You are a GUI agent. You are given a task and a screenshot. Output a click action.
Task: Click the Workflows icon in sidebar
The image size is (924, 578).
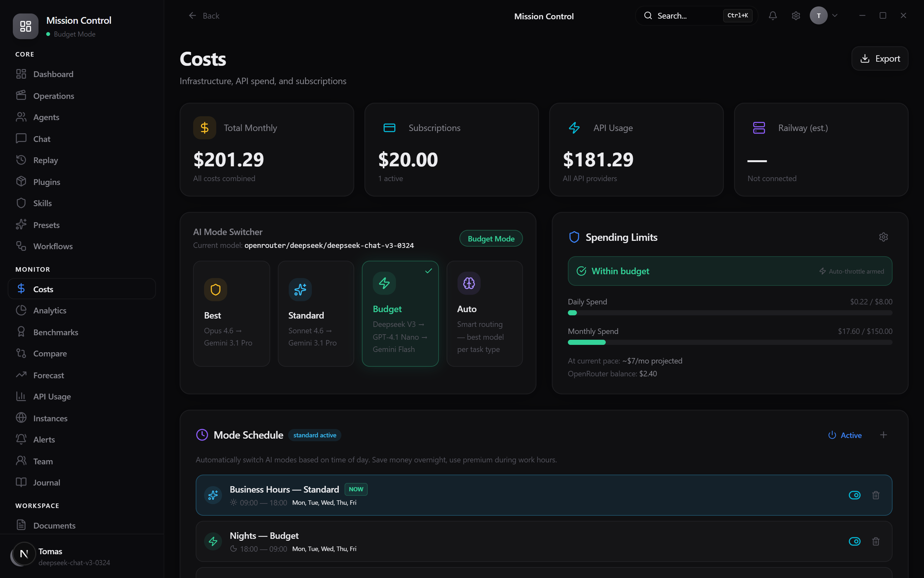pyautogui.click(x=21, y=246)
